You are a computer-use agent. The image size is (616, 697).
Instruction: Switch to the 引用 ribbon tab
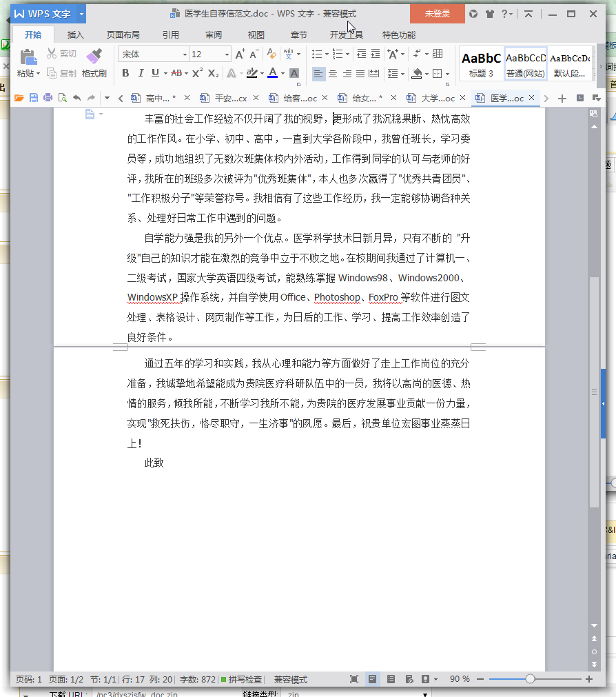coord(171,34)
